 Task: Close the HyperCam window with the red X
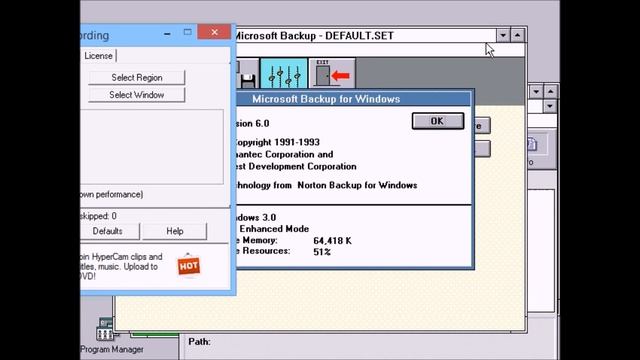click(214, 32)
